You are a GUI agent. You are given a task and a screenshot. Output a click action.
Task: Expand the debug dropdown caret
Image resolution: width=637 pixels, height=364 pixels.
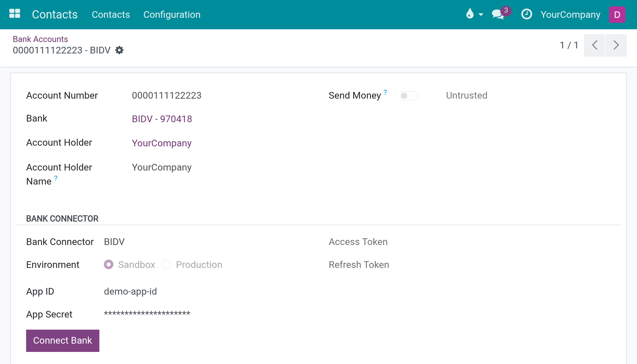coord(481,15)
